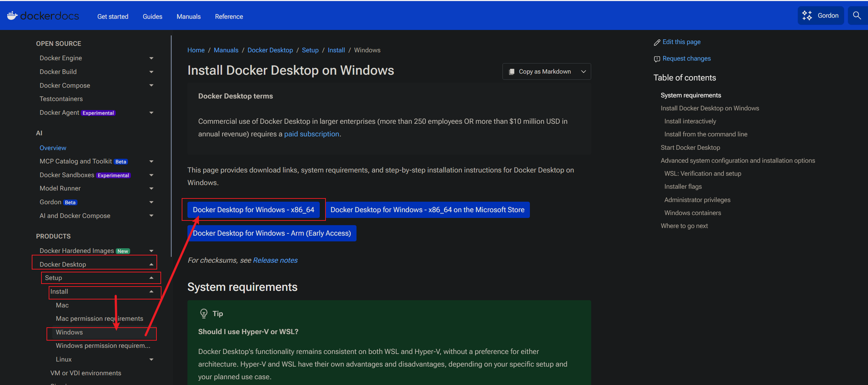Click the Copy as Markdown clipboard icon

click(511, 72)
